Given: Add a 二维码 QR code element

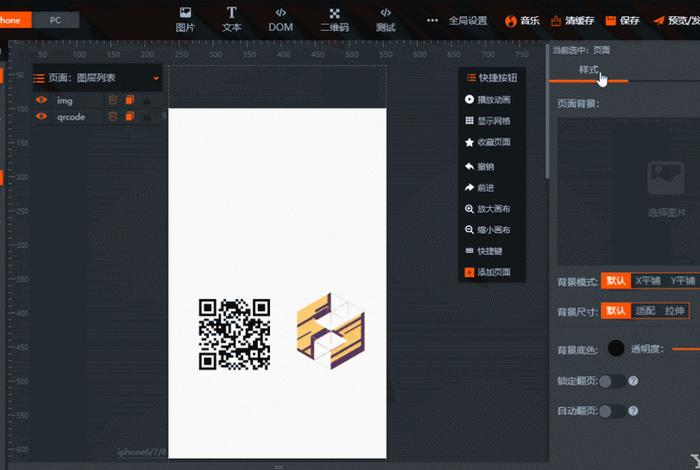Looking at the screenshot, I should [334, 19].
